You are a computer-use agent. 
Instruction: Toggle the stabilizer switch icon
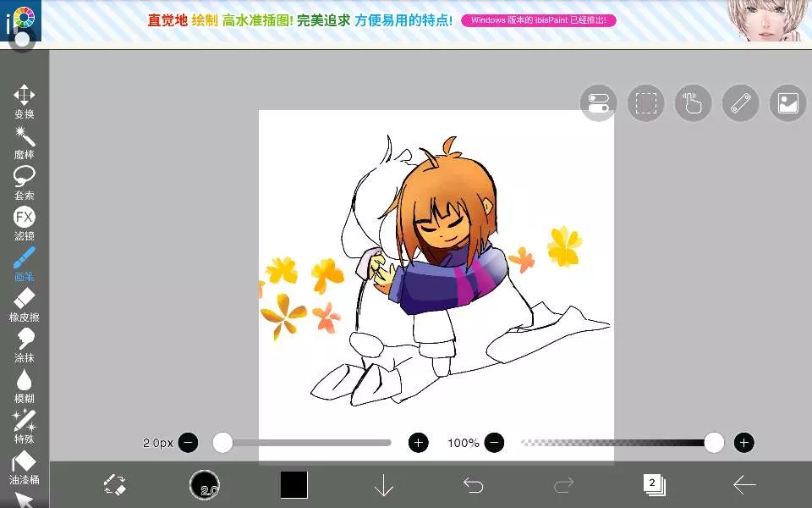pyautogui.click(x=599, y=102)
